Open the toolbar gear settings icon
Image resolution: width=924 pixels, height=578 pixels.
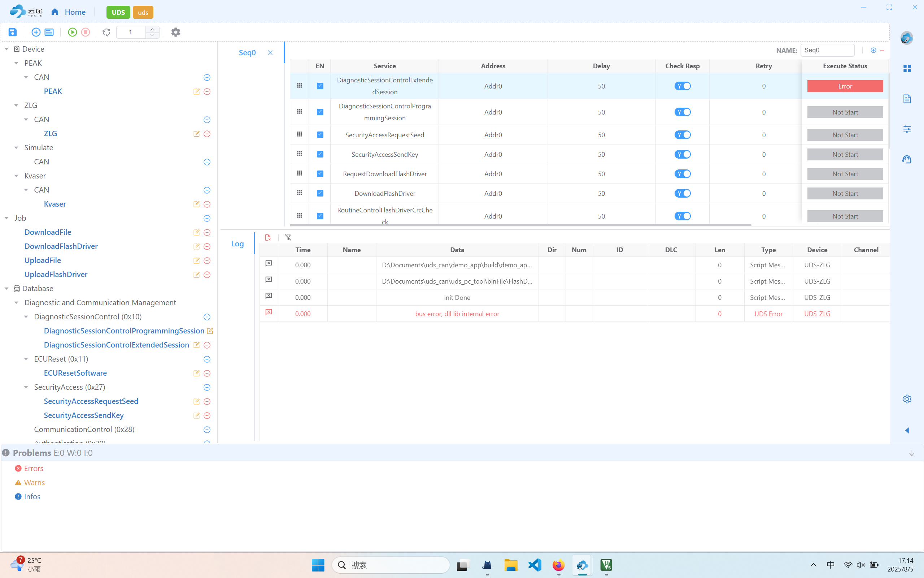point(176,32)
